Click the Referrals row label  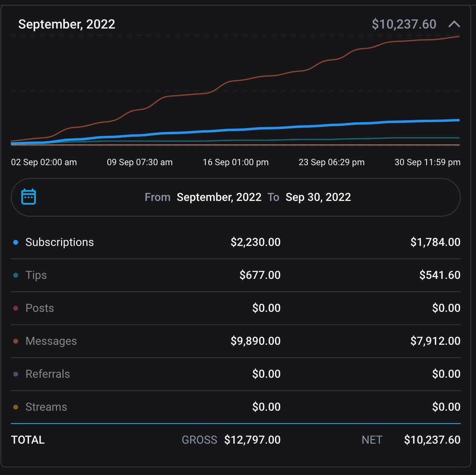click(47, 374)
